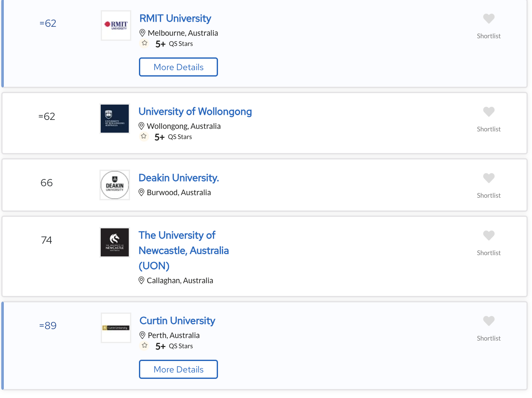
Task: Open The University of Newcastle (UON) link
Action: (x=184, y=250)
